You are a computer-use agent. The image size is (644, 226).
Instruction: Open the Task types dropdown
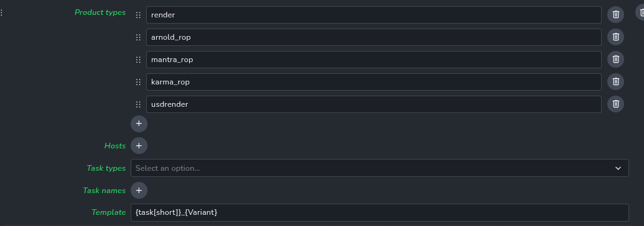380,168
